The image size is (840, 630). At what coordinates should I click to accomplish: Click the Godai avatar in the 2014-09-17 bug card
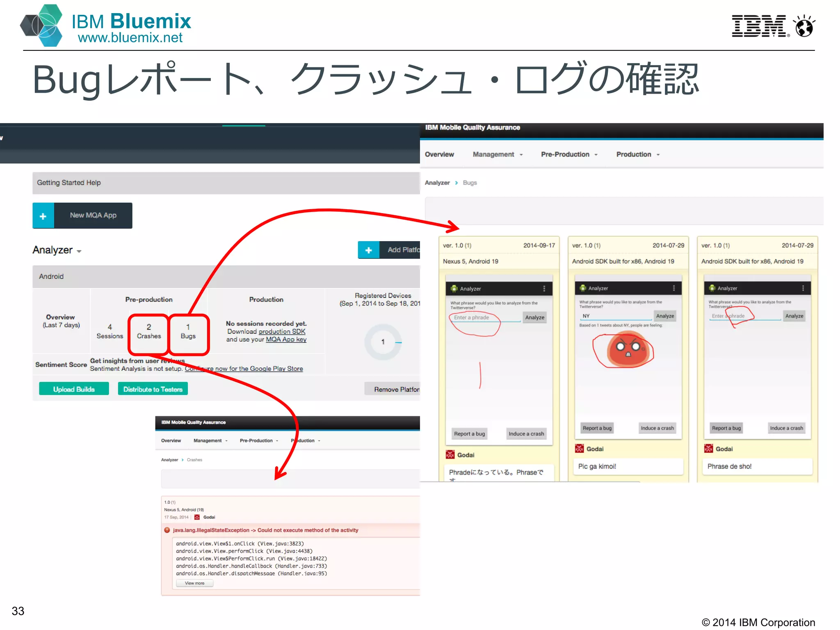450,454
